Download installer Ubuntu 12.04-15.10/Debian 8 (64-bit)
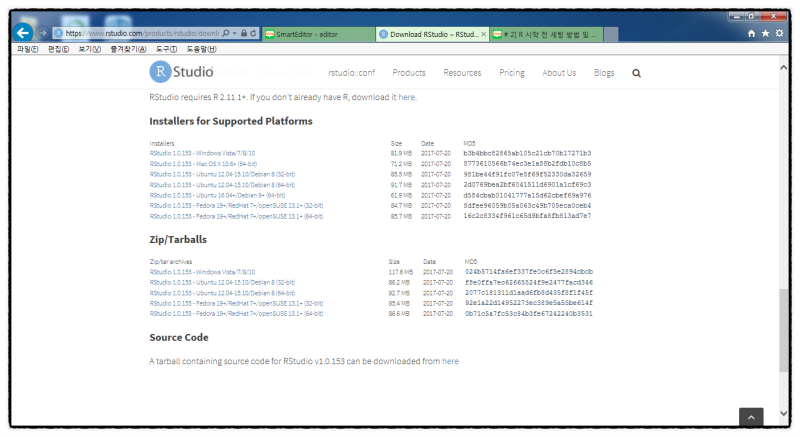800x437 pixels. 222,185
